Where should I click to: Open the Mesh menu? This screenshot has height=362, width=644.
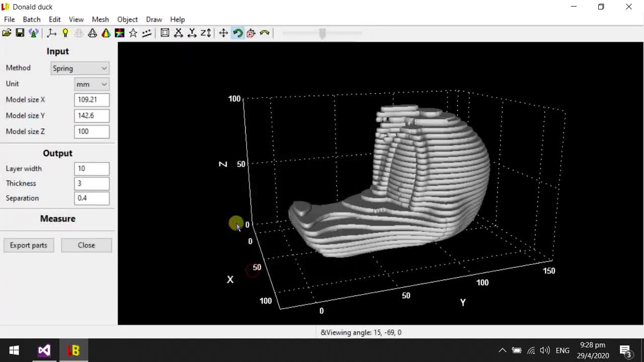[100, 19]
